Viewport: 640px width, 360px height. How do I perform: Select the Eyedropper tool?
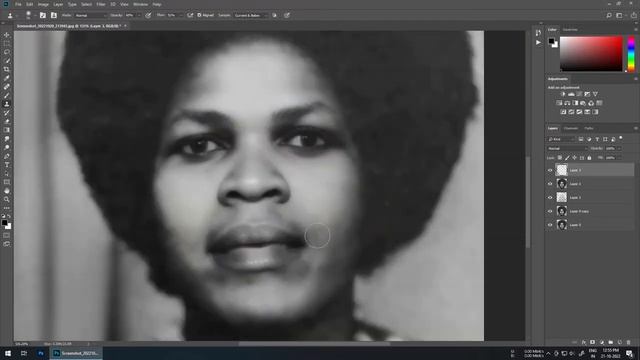coord(7,78)
